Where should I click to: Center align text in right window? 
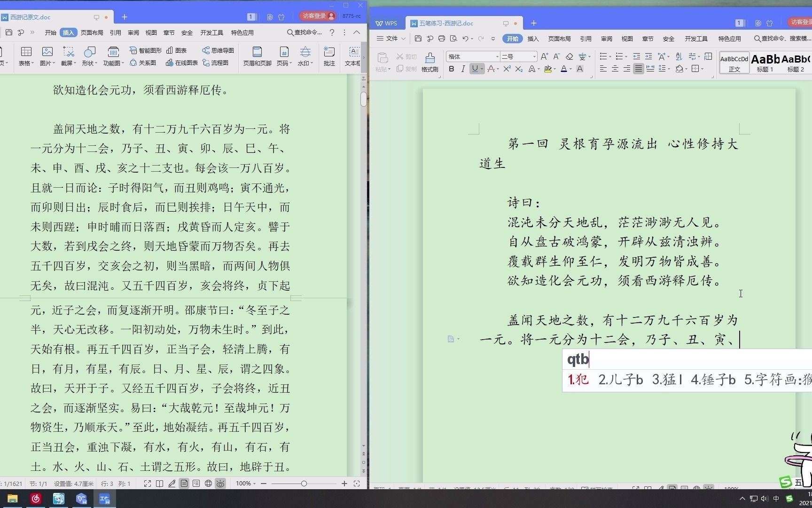[x=615, y=69]
